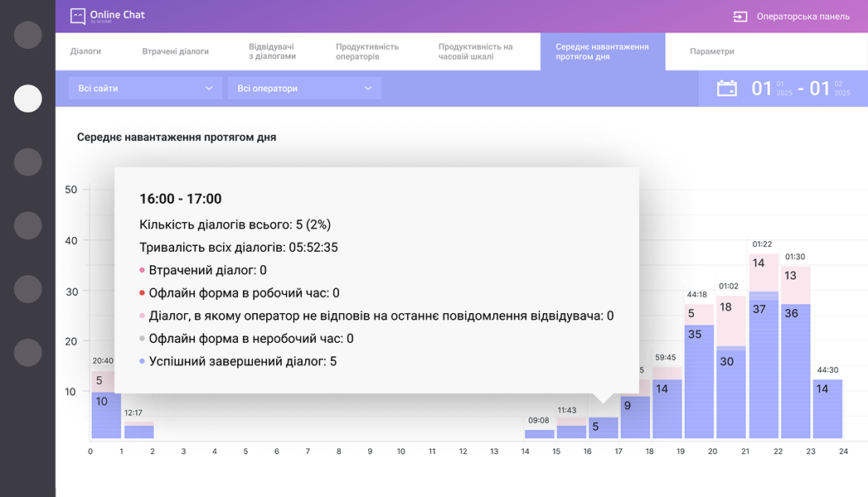The image size is (868, 497).
Task: Click the bar for hour 16-17
Action: [604, 427]
